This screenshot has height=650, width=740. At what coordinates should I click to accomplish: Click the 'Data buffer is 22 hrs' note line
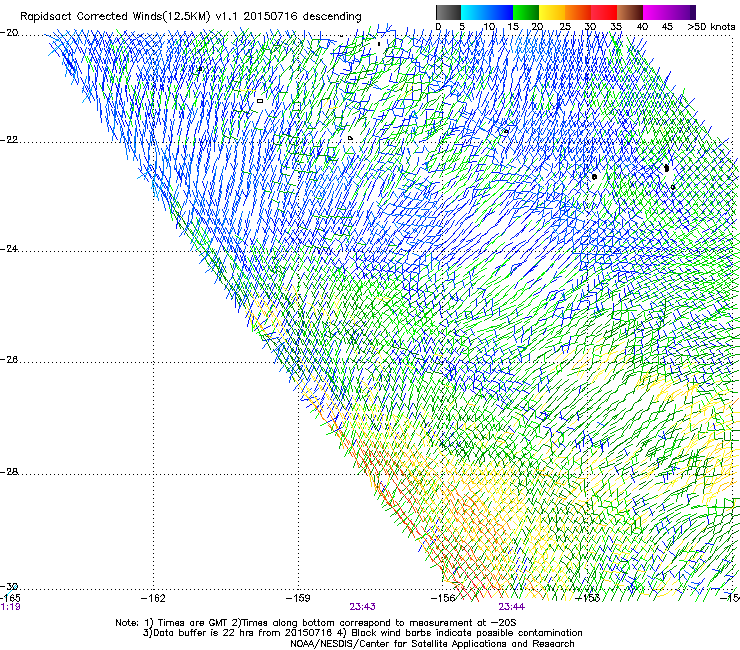[x=362, y=633]
